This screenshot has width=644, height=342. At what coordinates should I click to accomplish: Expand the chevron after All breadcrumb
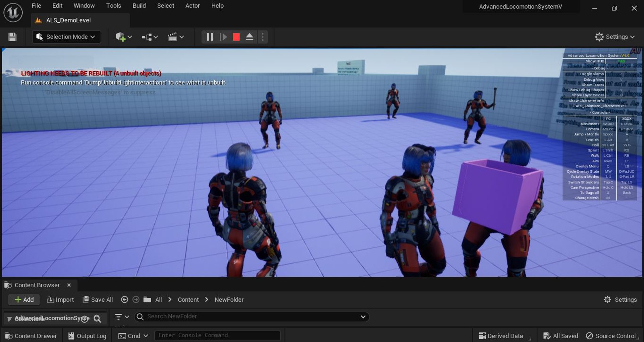click(170, 299)
